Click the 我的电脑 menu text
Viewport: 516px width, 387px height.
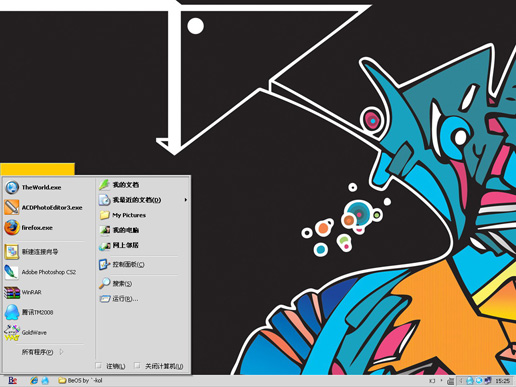point(126,230)
